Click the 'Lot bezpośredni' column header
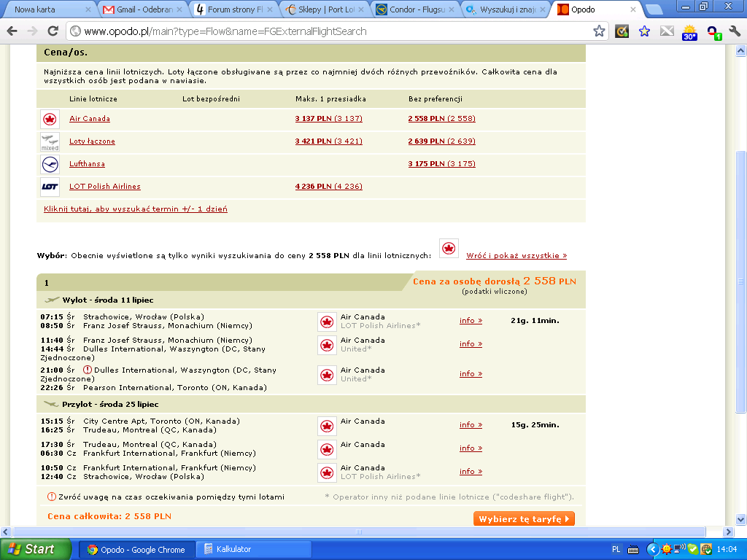The width and height of the screenshot is (747, 560). (x=211, y=99)
